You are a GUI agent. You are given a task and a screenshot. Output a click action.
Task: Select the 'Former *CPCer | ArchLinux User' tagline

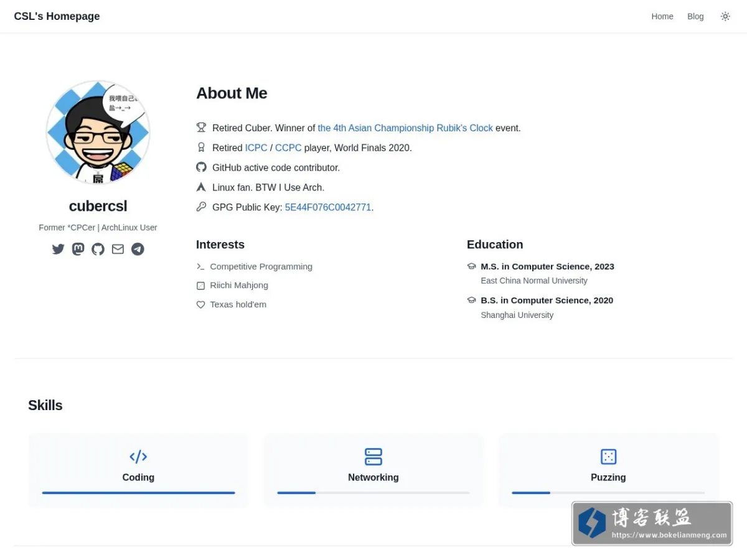[98, 228]
